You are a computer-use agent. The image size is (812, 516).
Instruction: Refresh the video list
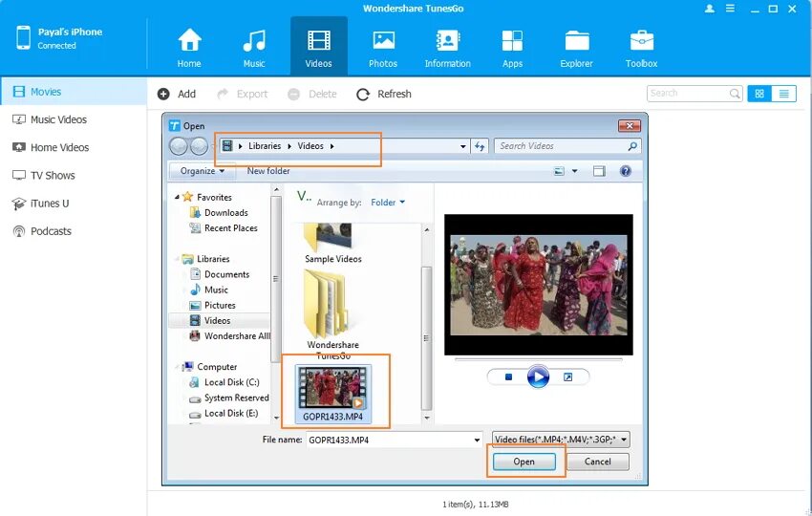(384, 94)
